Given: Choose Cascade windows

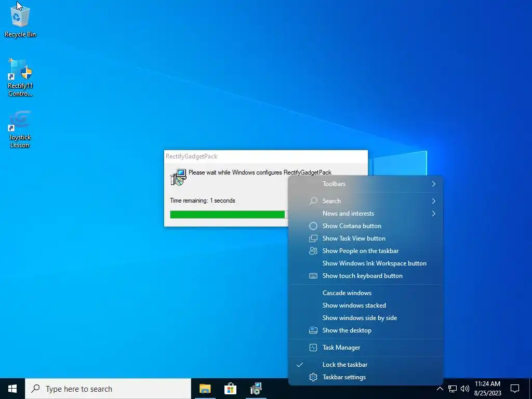Looking at the screenshot, I should click(x=366, y=293).
